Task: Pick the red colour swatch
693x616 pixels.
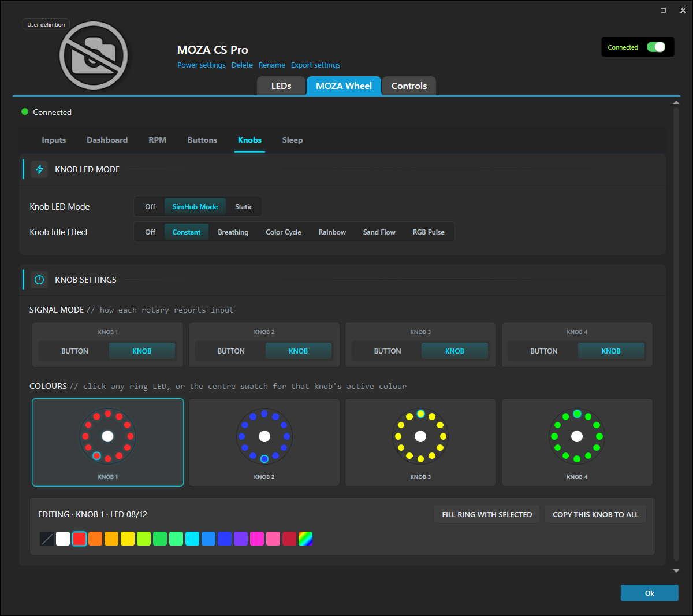Action: 79,539
